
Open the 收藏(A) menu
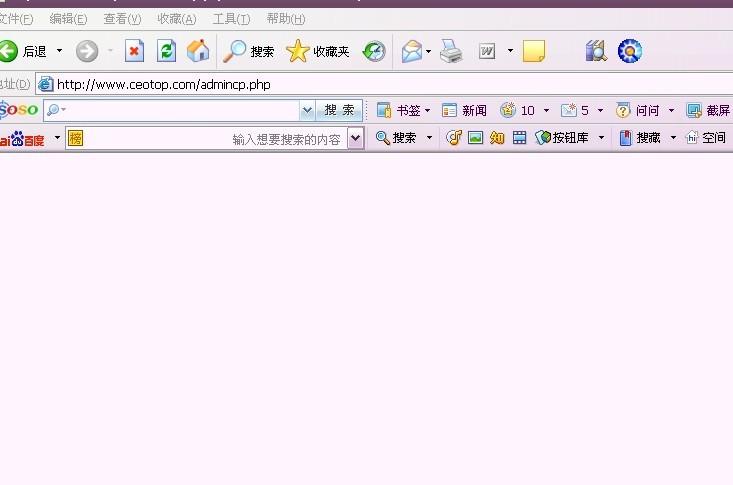[x=177, y=19]
